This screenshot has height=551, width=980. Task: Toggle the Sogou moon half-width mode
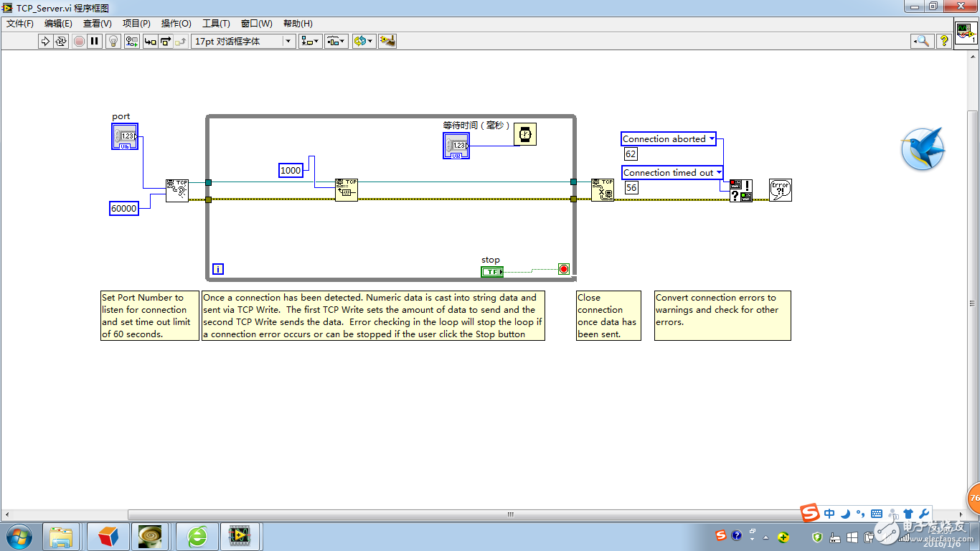[x=845, y=514]
